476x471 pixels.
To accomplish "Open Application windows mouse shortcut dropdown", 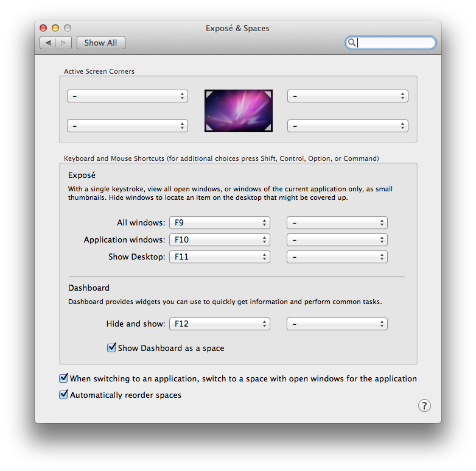I will [x=337, y=239].
